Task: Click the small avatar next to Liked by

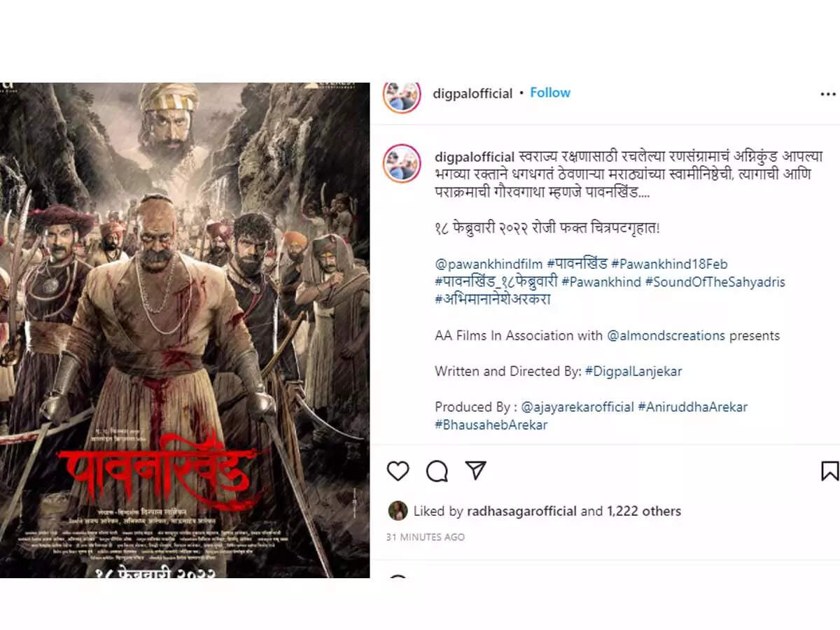Action: click(x=398, y=510)
